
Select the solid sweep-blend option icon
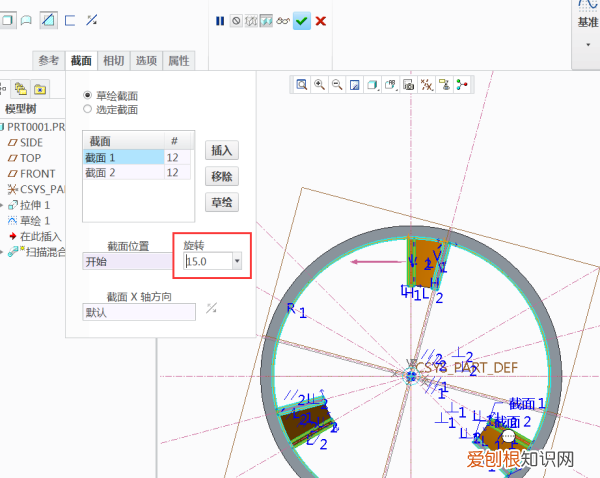point(7,20)
